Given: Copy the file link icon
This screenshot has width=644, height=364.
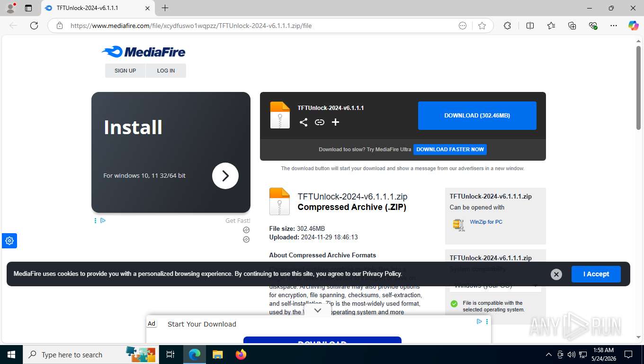Looking at the screenshot, I should pos(320,122).
